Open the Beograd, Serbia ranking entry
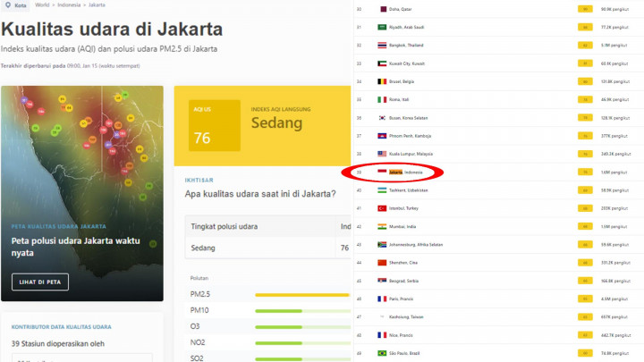 (403, 282)
